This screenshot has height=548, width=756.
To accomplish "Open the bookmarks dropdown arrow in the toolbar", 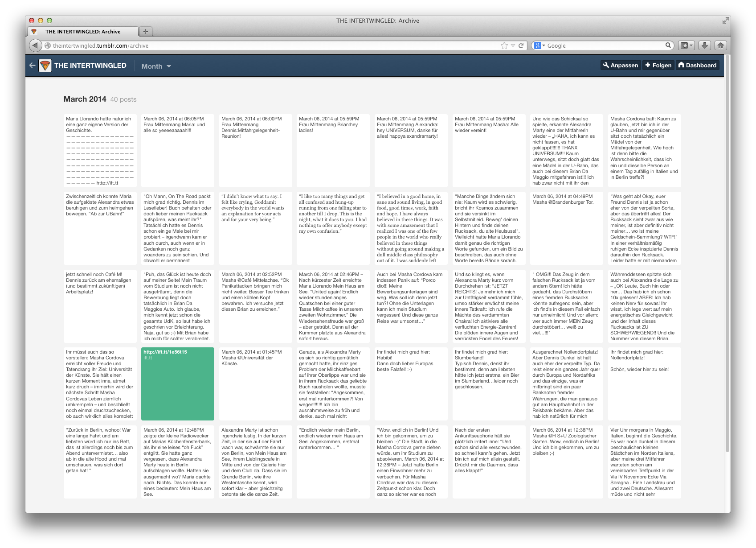I will 690,45.
